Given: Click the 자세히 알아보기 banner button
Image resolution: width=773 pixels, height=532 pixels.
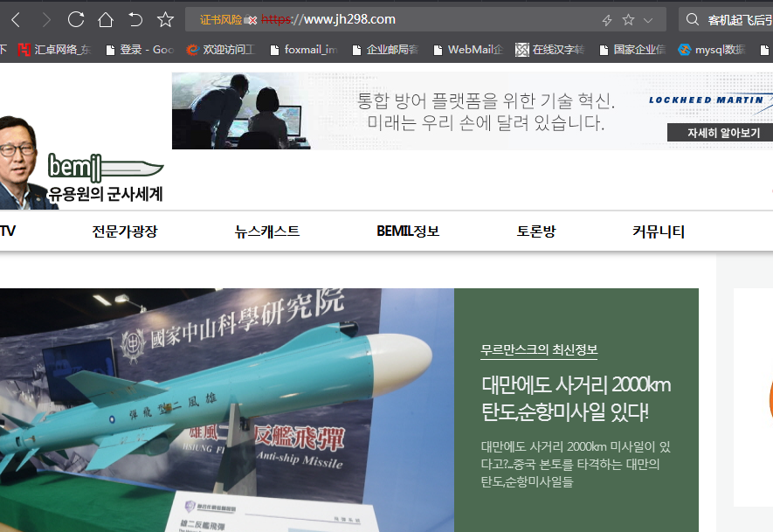Looking at the screenshot, I should tap(719, 133).
